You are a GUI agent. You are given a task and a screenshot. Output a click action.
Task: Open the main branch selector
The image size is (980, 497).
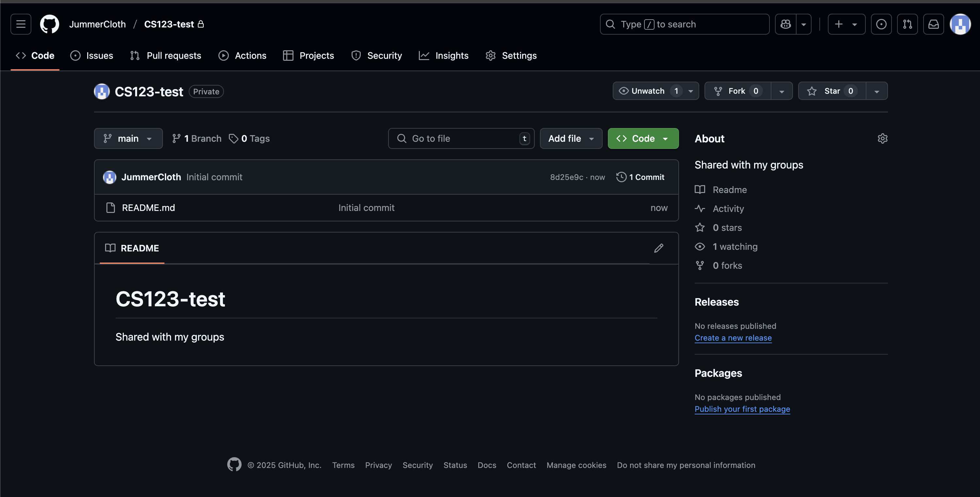point(128,138)
